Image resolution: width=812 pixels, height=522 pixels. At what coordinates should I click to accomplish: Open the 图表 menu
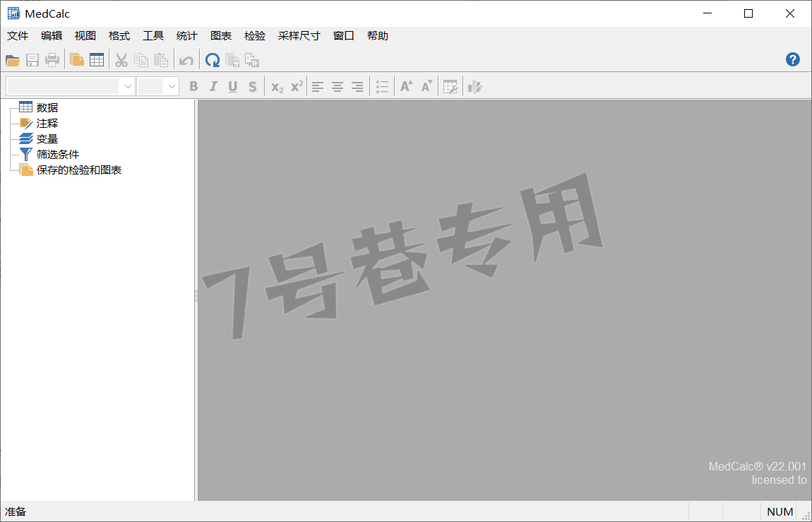(x=221, y=36)
